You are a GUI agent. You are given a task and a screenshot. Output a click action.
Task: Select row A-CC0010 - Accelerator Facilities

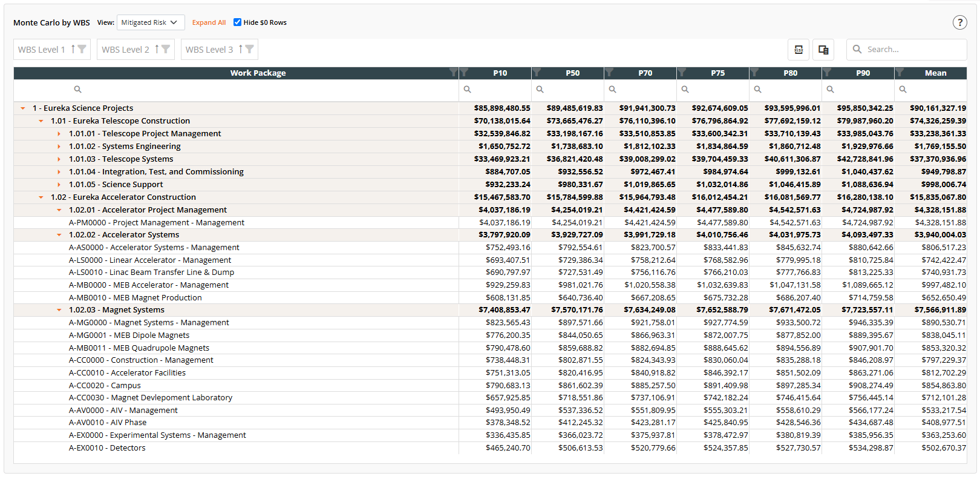coord(490,373)
